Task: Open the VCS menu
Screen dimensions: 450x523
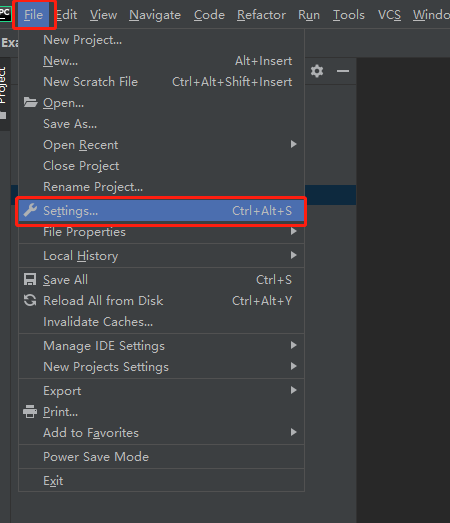Action: point(389,15)
